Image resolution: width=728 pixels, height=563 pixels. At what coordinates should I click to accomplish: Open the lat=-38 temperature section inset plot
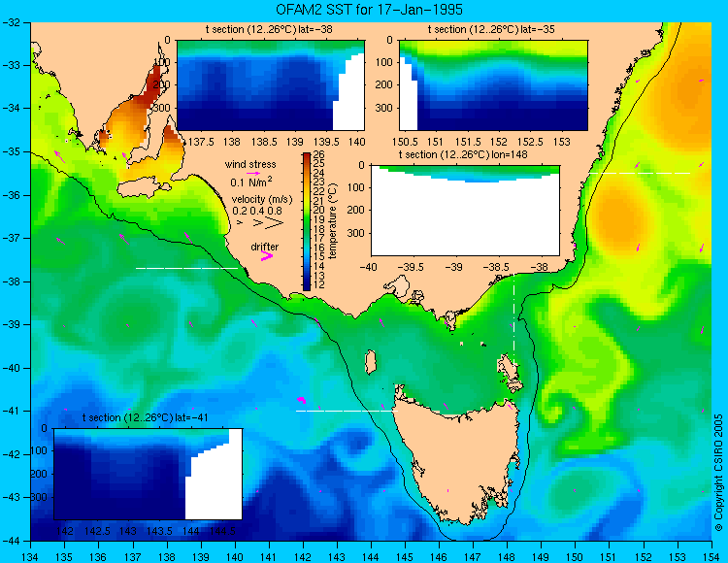[x=271, y=85]
